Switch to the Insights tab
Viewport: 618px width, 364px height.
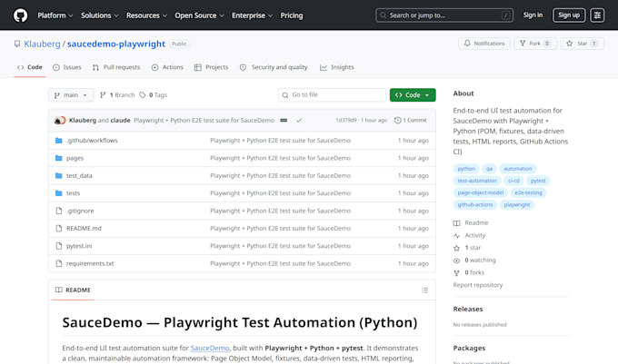(x=337, y=67)
